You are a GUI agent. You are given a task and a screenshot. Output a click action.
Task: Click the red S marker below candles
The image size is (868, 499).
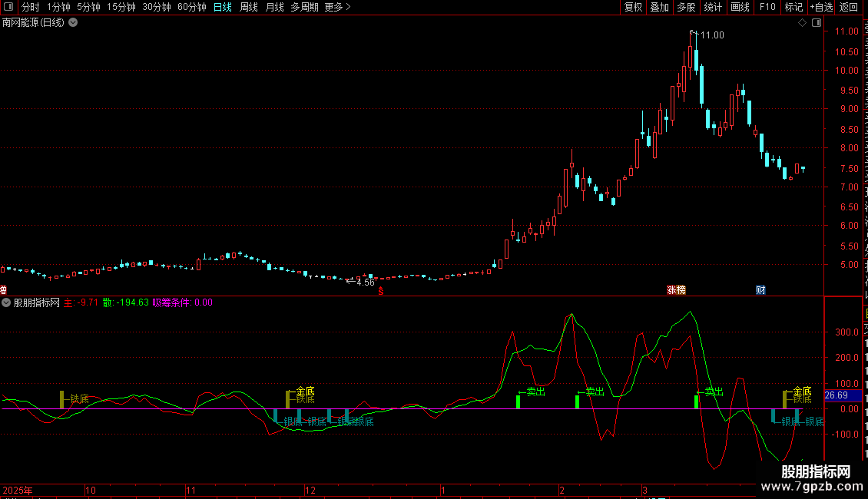[x=381, y=291]
